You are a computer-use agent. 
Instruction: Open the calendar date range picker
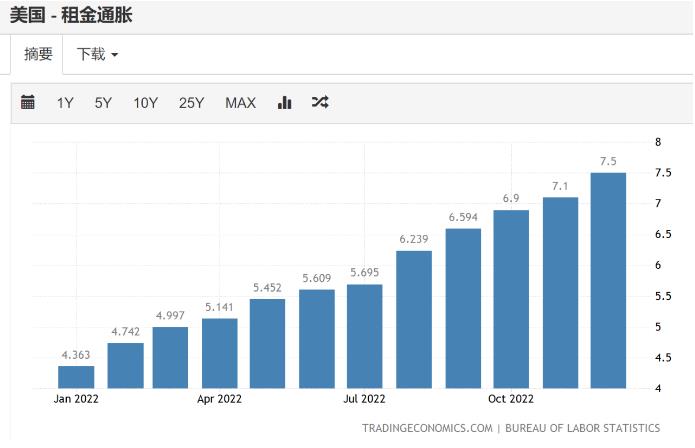click(27, 102)
